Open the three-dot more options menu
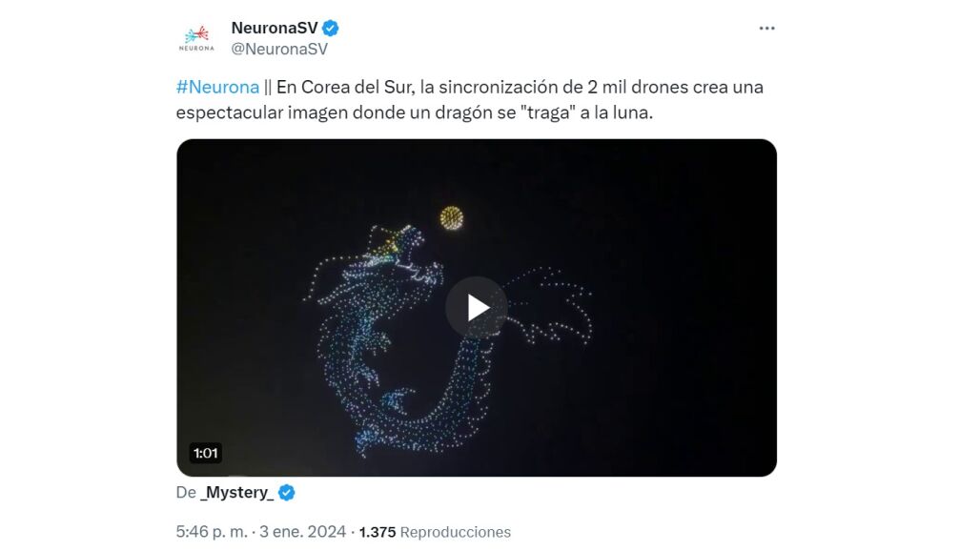The width and height of the screenshot is (980, 551). tap(766, 28)
